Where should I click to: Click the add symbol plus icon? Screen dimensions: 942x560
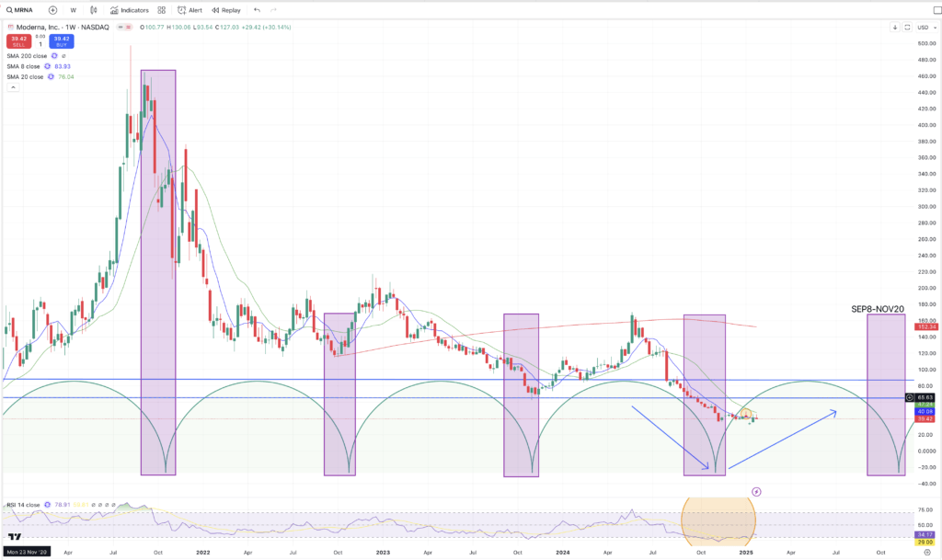pyautogui.click(x=52, y=10)
